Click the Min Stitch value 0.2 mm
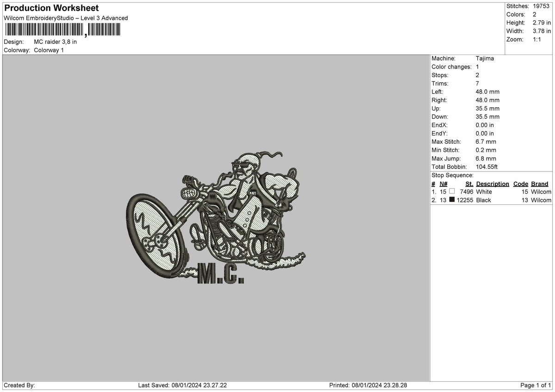This screenshot has height=392, width=555. [x=486, y=150]
